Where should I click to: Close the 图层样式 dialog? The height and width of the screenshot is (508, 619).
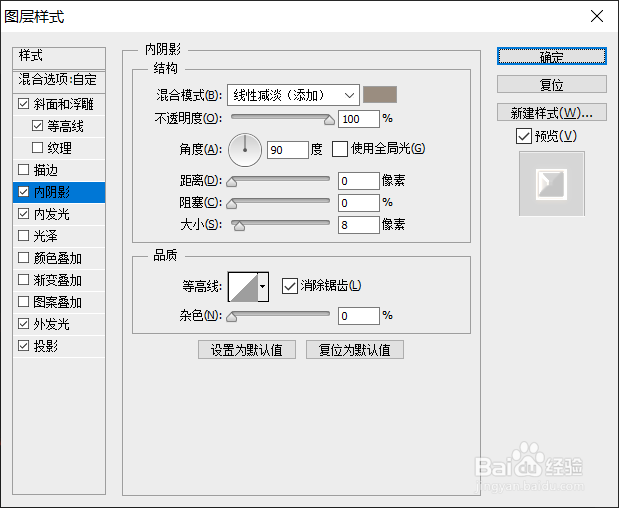click(597, 16)
